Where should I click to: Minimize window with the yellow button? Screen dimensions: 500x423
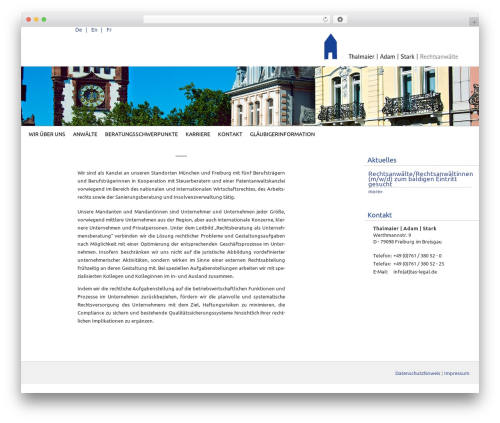point(36,19)
